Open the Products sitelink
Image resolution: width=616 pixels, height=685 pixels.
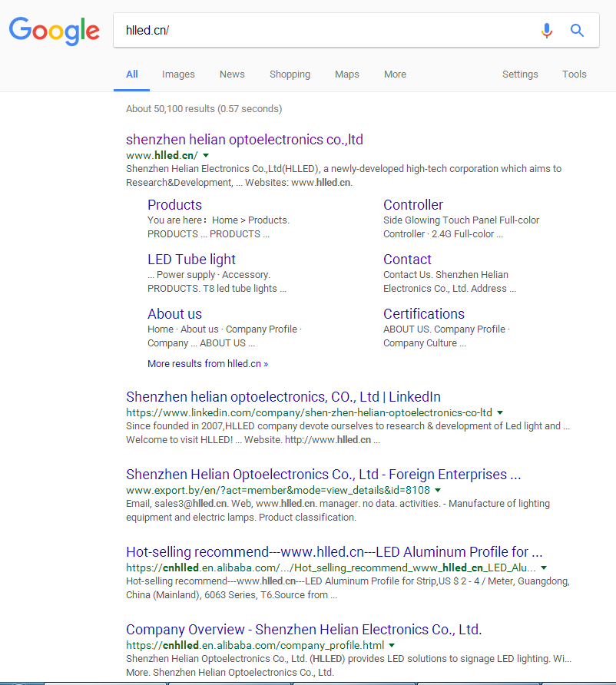pyautogui.click(x=174, y=205)
